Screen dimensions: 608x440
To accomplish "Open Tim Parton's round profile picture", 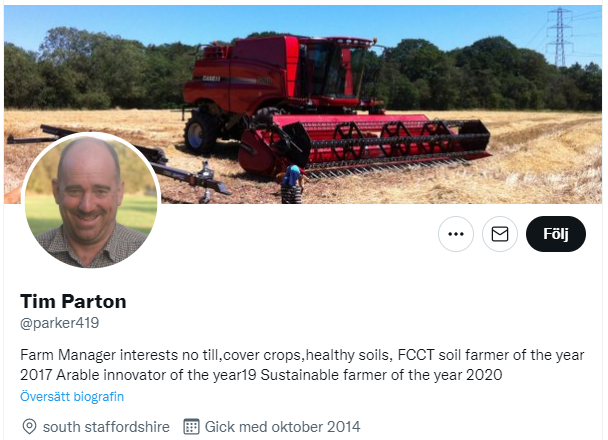I will (x=91, y=200).
